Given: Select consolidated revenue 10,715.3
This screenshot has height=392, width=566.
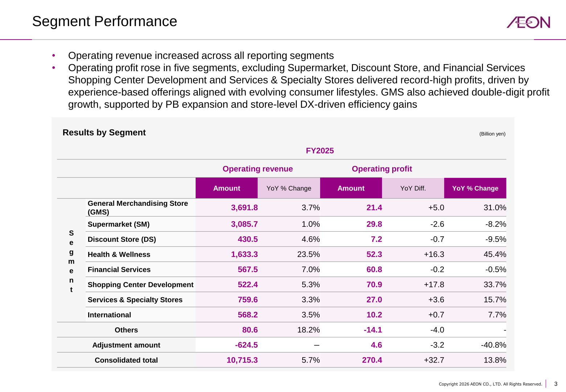Looking at the screenshot, I should (242, 360).
